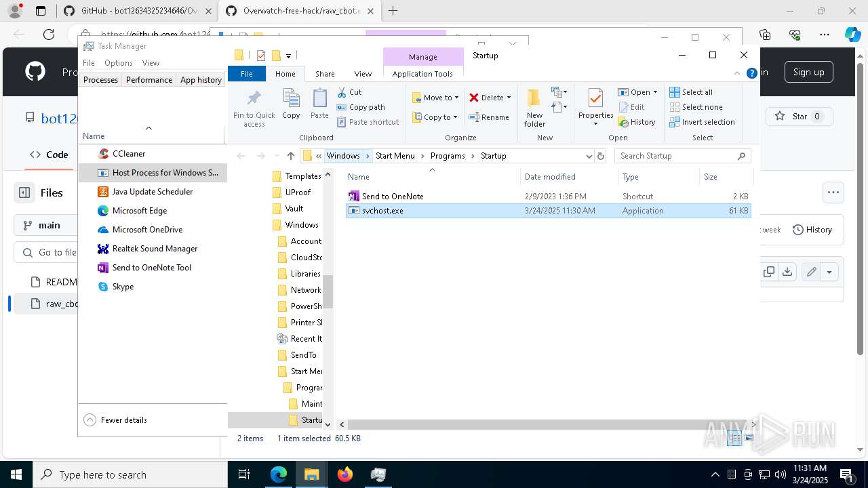Viewport: 868px width, 488px height.
Task: Star the GitHub repository
Action: coord(800,117)
